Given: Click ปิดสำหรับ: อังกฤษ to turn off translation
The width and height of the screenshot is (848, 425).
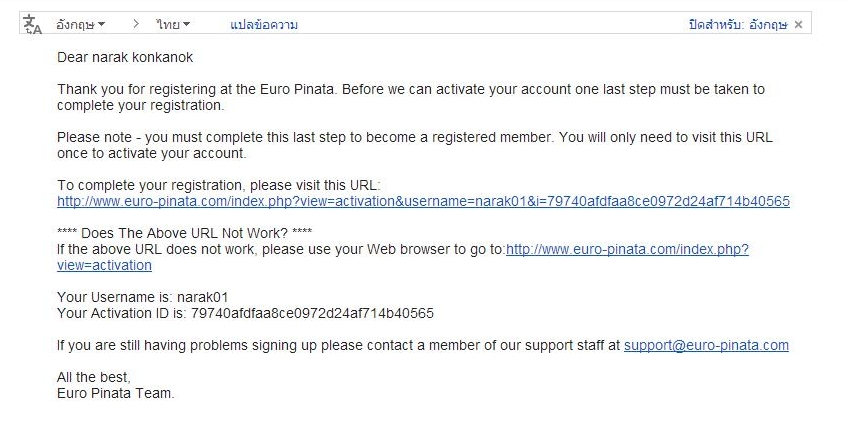Looking at the screenshot, I should (738, 24).
